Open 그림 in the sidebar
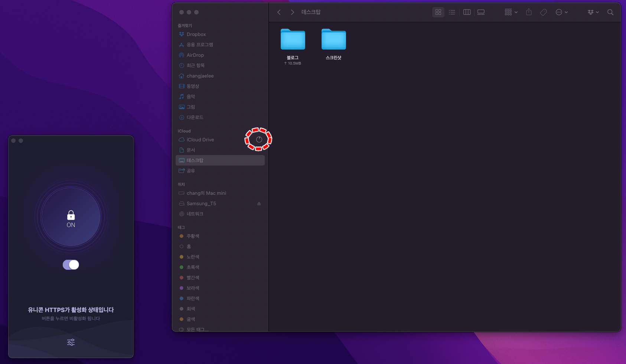The width and height of the screenshot is (626, 364). click(x=220, y=107)
